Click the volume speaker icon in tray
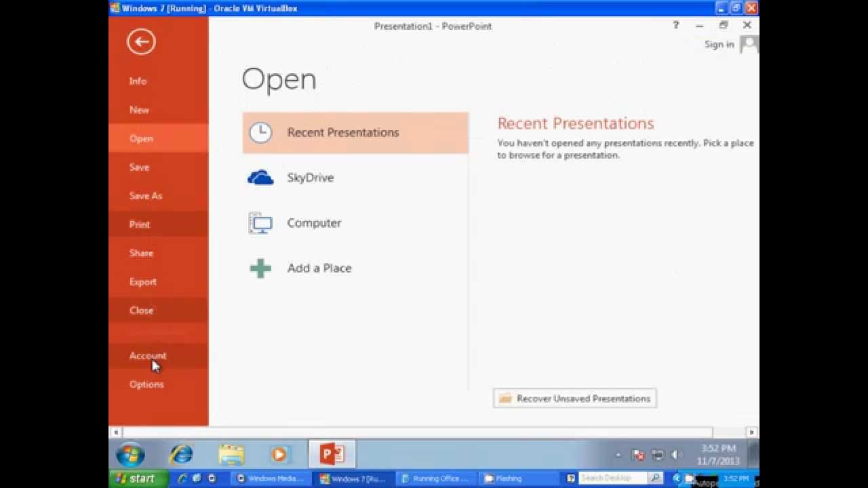 (677, 455)
